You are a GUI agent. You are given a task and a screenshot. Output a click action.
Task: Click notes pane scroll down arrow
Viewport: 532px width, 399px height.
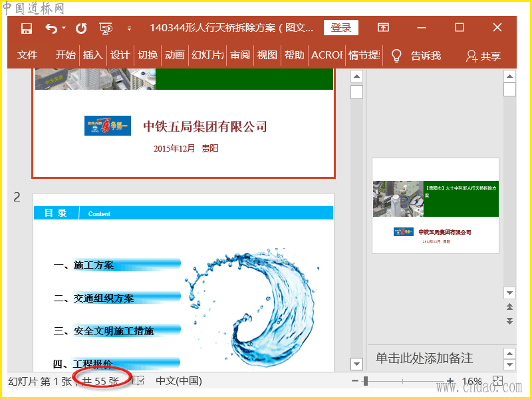[509, 365]
